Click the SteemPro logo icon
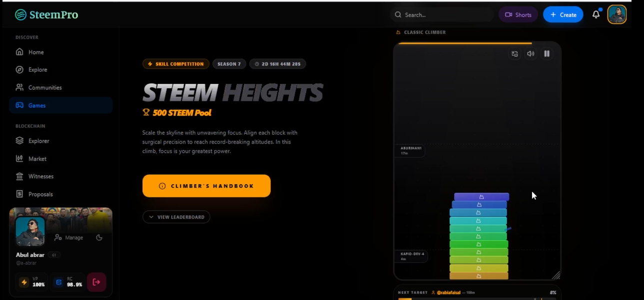 coord(20,15)
